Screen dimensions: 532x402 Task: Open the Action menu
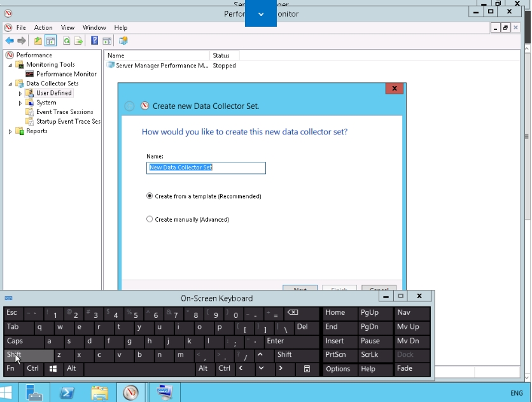[x=43, y=27]
